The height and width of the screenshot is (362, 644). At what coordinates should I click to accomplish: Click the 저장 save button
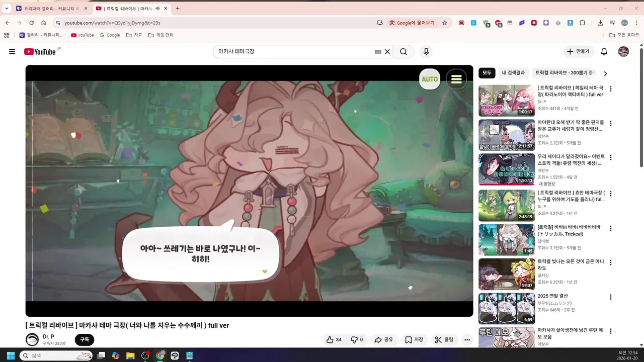coord(414,340)
